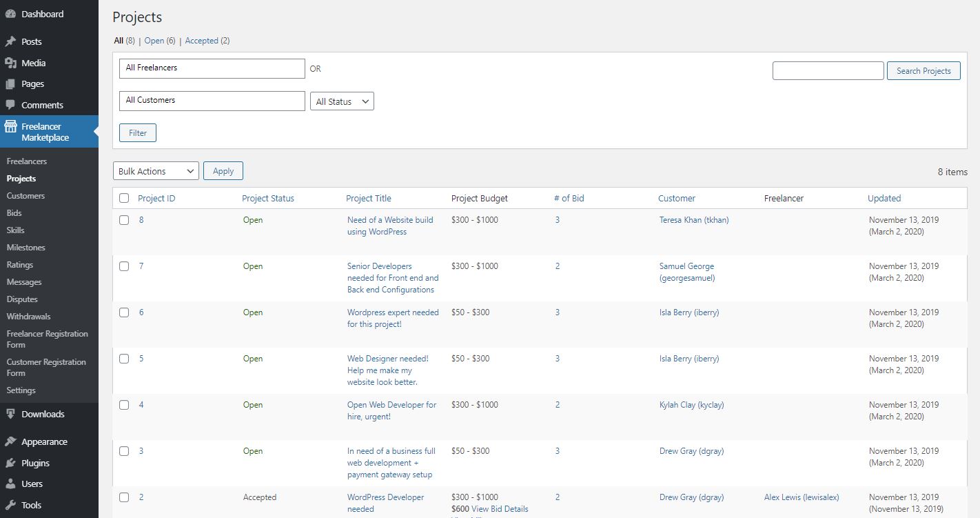The image size is (980, 518).
Task: Check the box for project 3
Action: click(124, 451)
